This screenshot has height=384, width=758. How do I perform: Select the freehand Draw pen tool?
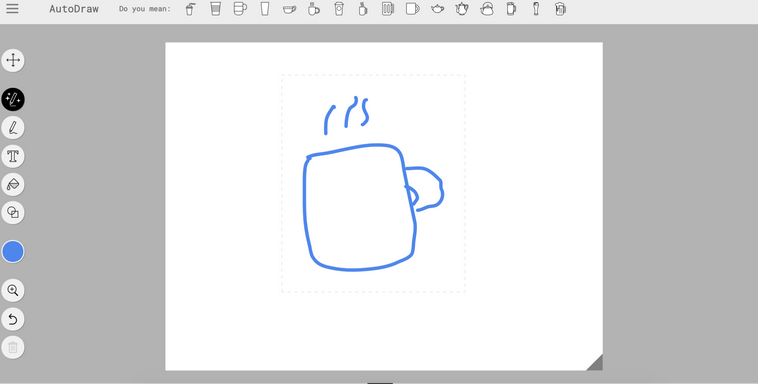[x=13, y=128]
